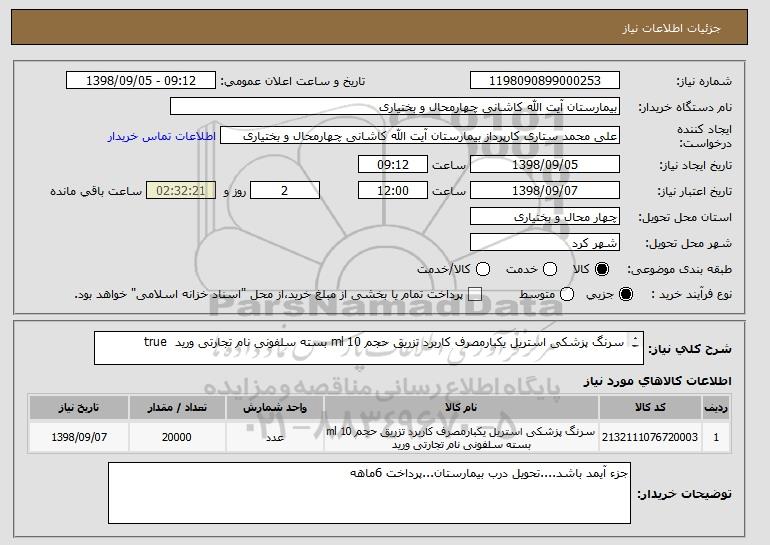Click row number 1 cell

point(716,437)
